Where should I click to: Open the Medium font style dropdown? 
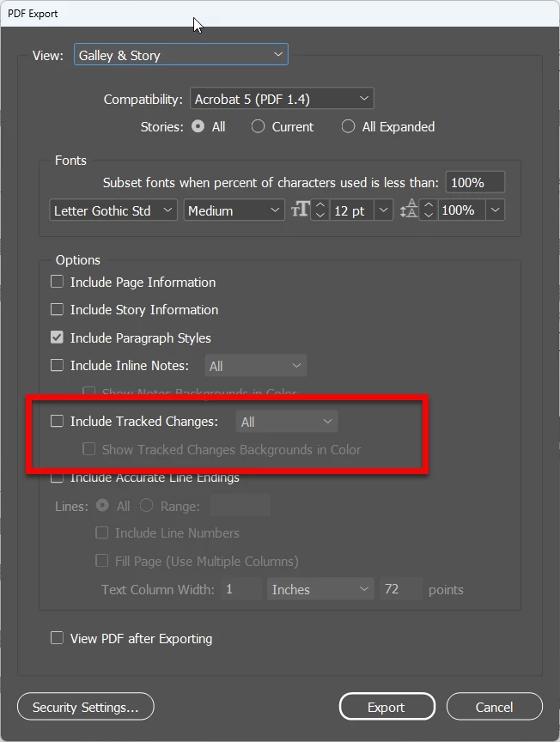(234, 210)
